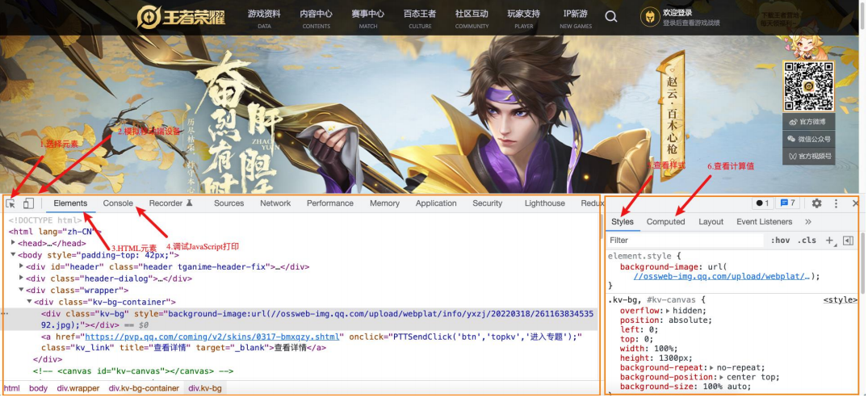Image resolution: width=868 pixels, height=406 pixels.
Task: Open the Sources tab
Action: point(229,203)
